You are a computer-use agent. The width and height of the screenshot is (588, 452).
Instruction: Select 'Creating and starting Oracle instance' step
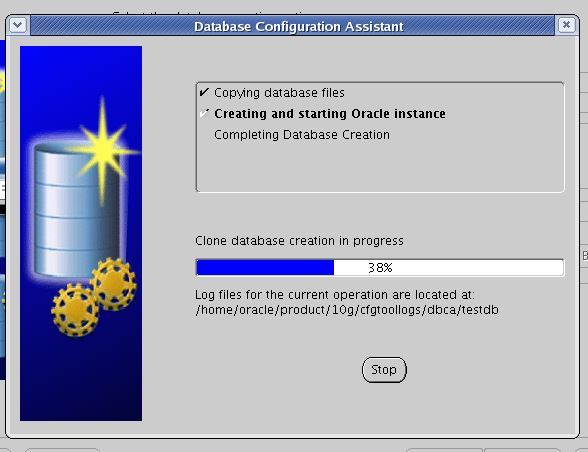point(330,114)
